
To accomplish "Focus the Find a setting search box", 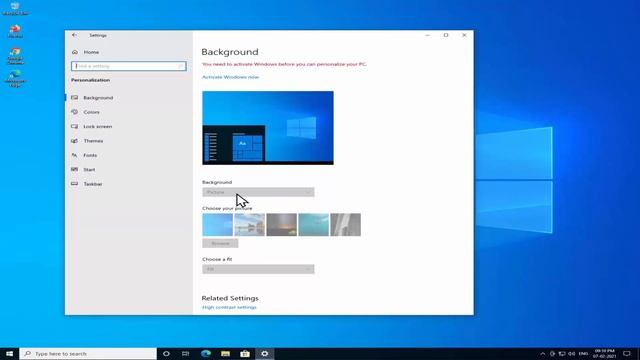I will point(129,66).
